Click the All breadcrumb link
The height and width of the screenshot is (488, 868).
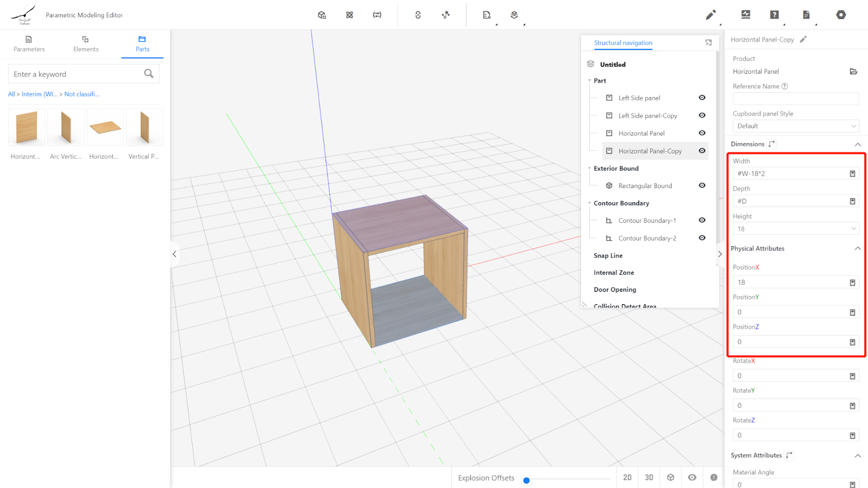point(11,94)
